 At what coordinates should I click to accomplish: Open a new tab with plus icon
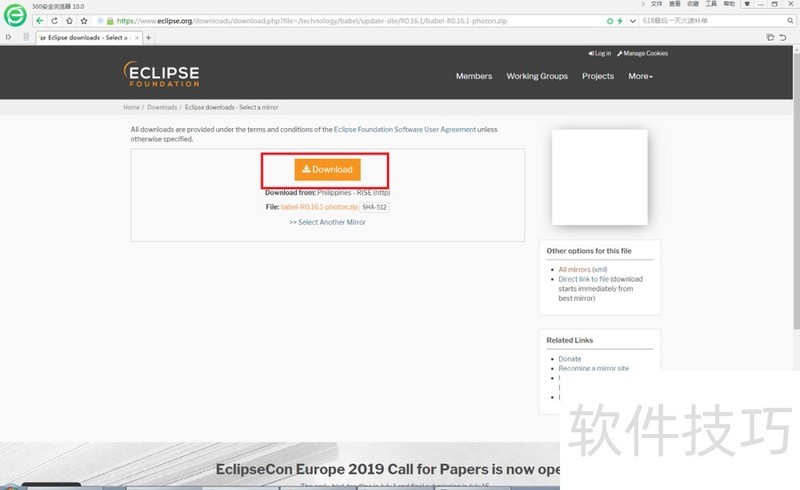149,38
